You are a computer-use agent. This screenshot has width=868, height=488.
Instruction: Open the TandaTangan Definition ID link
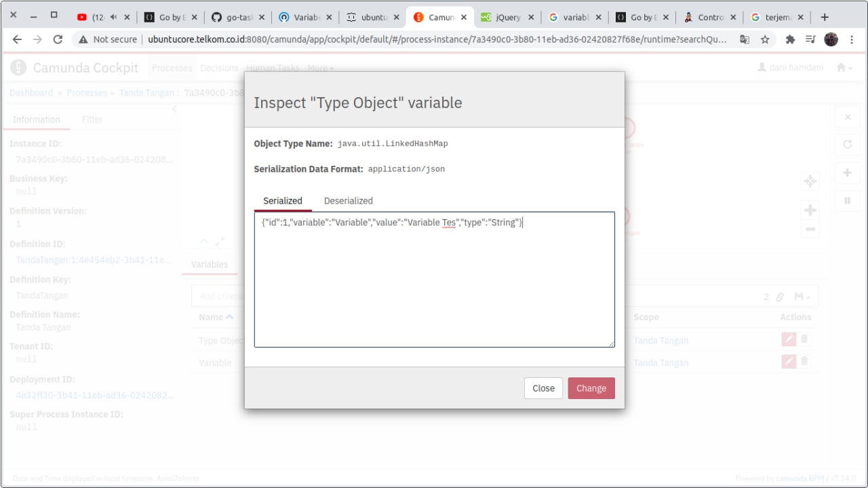tap(94, 260)
